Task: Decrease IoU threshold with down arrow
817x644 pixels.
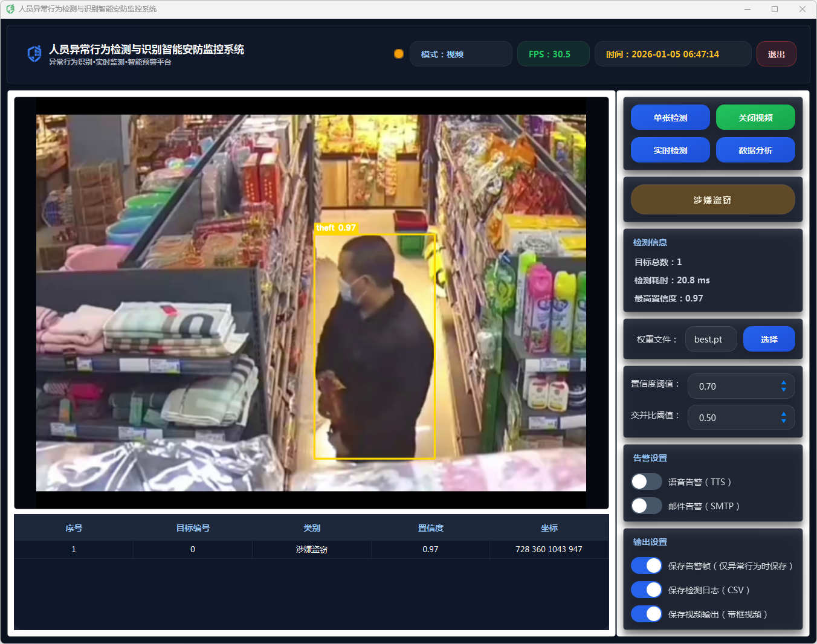Action: [x=784, y=422]
